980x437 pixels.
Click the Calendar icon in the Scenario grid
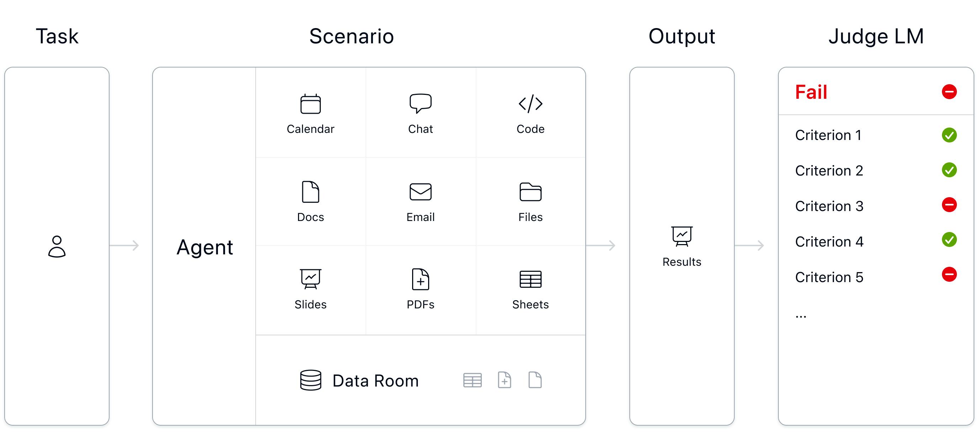[x=310, y=104]
